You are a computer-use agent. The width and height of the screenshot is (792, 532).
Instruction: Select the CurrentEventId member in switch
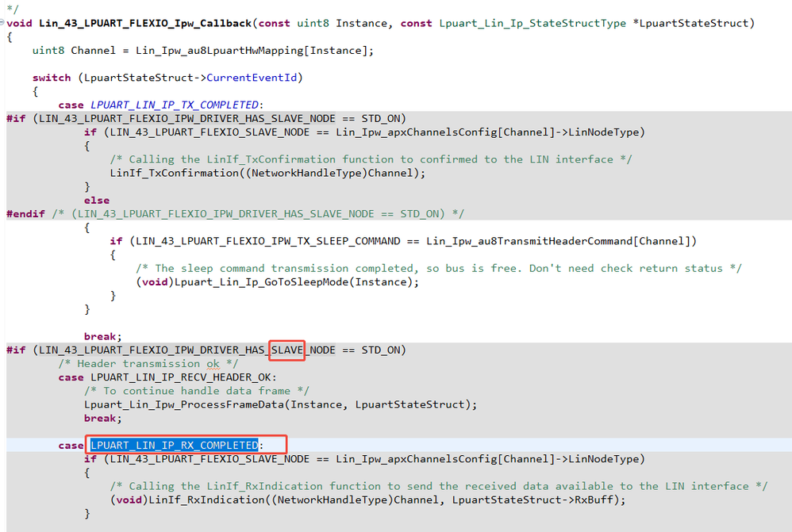coord(252,78)
